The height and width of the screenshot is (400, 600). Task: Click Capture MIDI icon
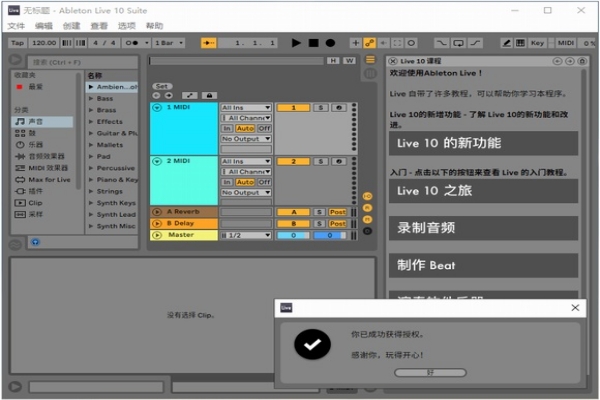[398, 43]
